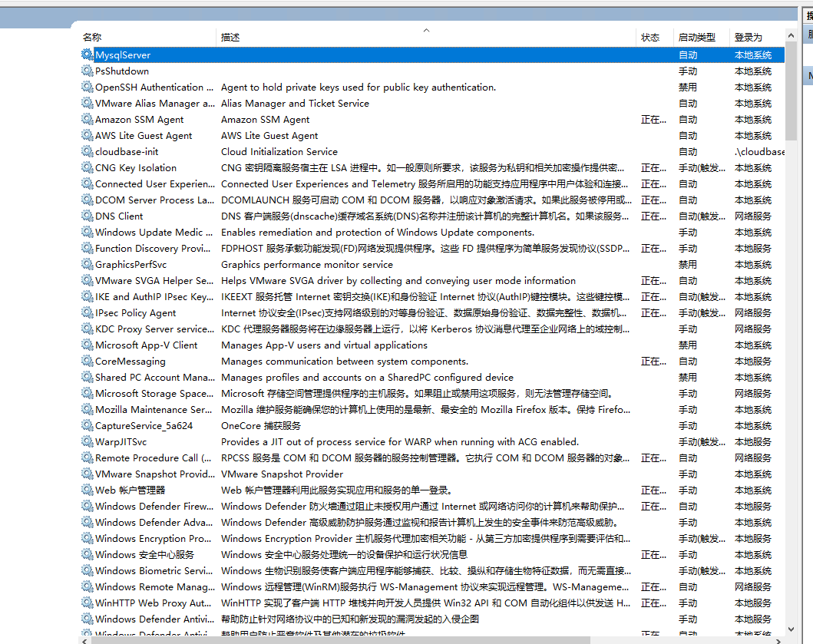Click the vertical scrollbar down arrow
The height and width of the screenshot is (644, 813).
click(791, 629)
